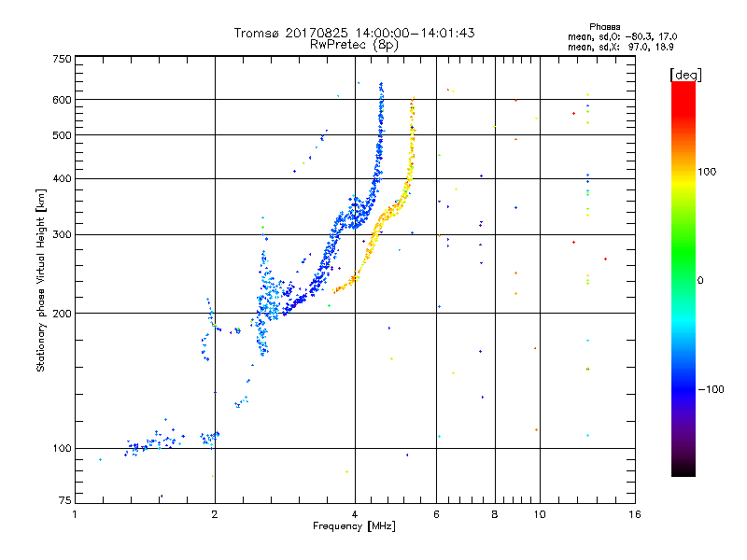Click the x-axis tick label '6'
This screenshot has height=560, width=747.
pos(436,514)
